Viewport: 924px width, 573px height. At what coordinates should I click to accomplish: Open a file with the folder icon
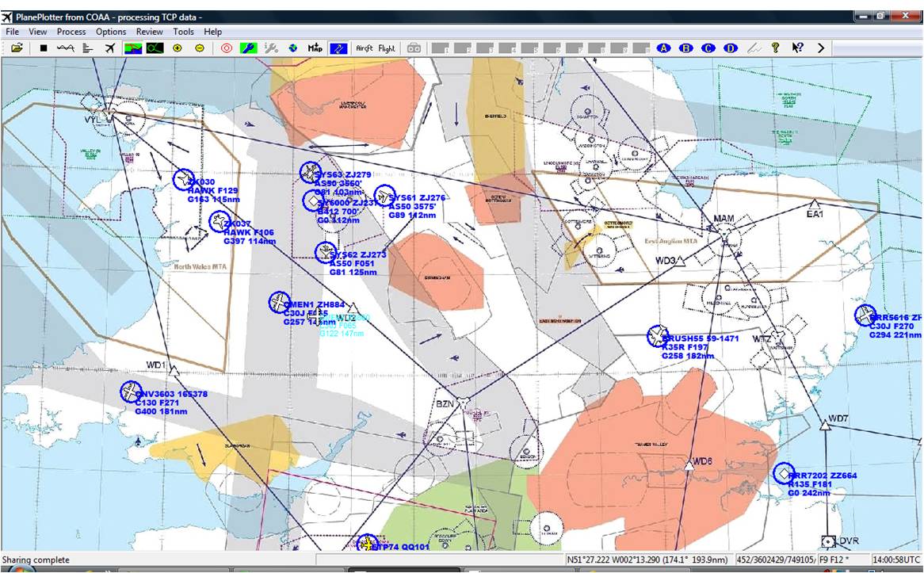[x=17, y=48]
